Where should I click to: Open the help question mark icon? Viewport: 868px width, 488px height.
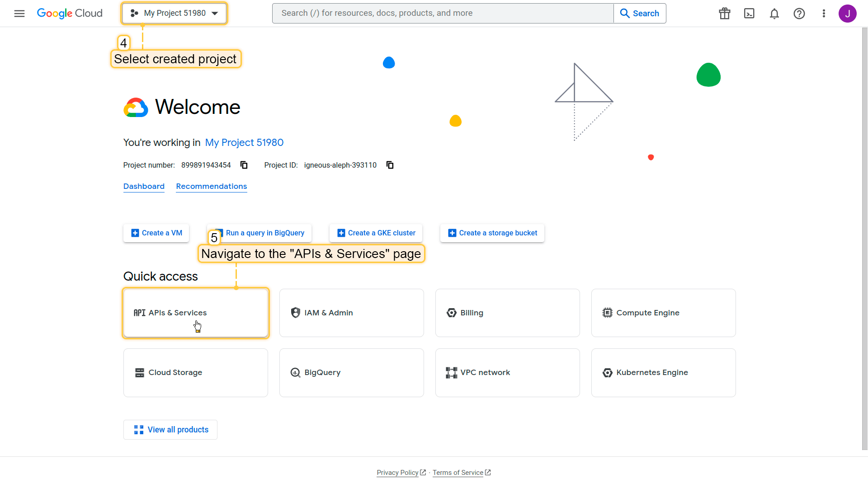[799, 14]
